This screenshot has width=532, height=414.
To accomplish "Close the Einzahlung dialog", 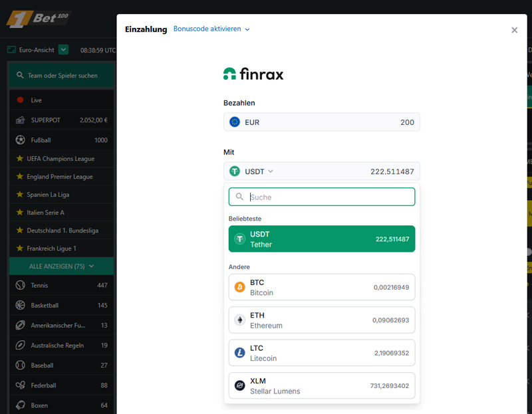I will click(514, 30).
